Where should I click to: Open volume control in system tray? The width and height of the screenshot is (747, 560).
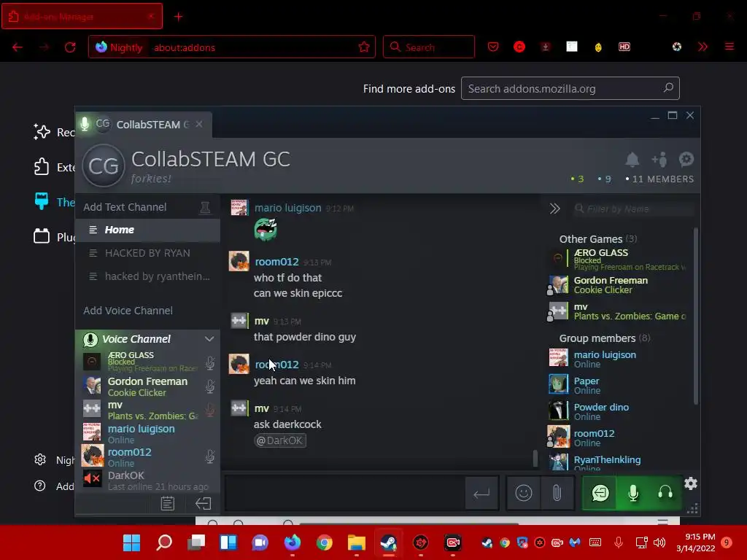[x=659, y=542]
